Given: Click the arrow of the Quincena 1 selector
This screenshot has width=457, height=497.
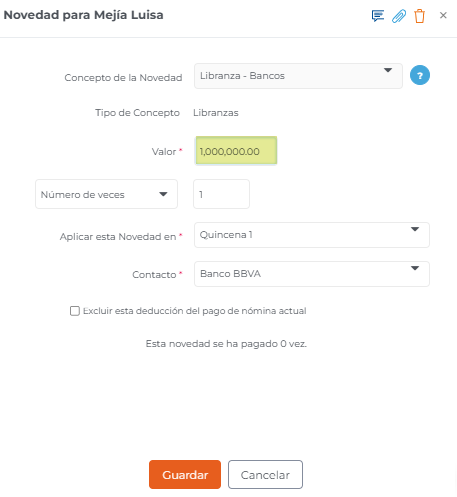Looking at the screenshot, I should pos(415,229).
